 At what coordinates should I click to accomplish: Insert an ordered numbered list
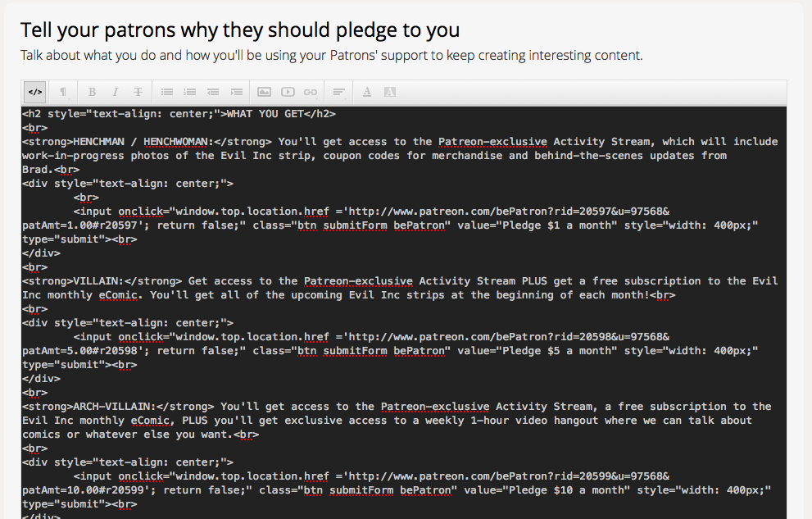pos(189,92)
